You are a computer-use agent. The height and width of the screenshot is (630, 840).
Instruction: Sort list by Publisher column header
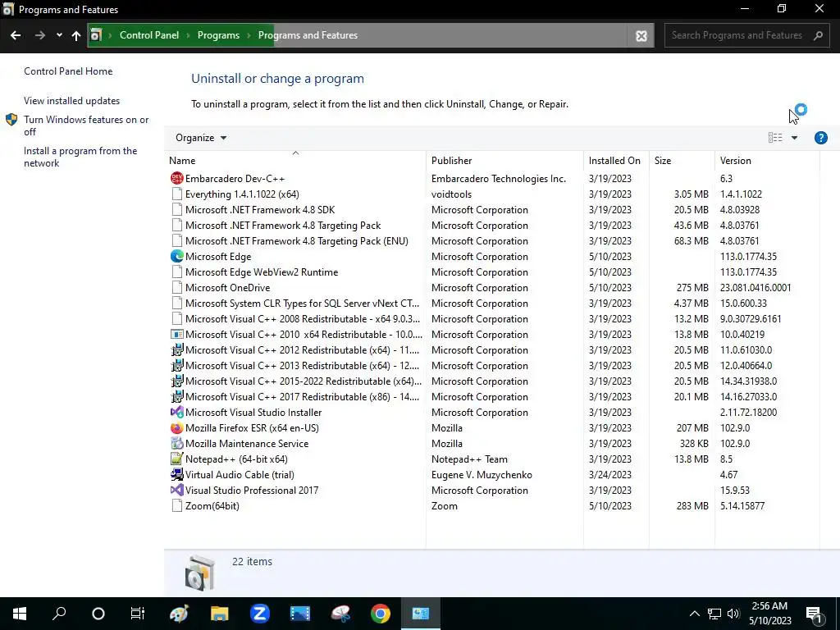pos(504,160)
